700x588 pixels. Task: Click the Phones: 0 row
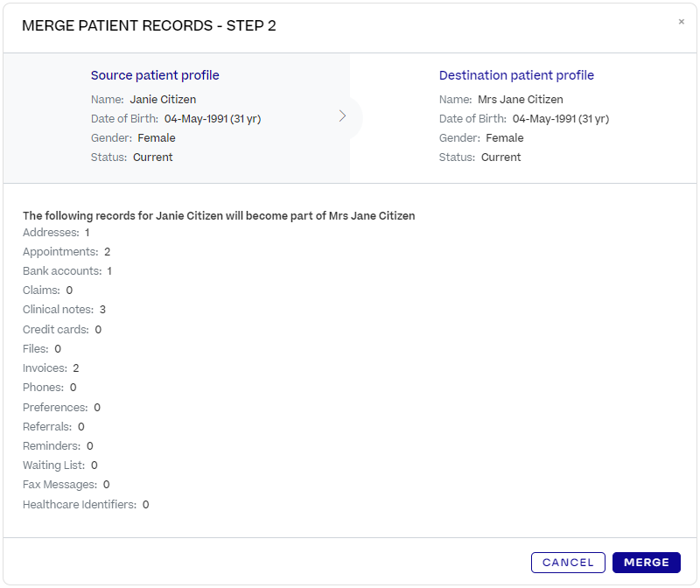coord(50,387)
